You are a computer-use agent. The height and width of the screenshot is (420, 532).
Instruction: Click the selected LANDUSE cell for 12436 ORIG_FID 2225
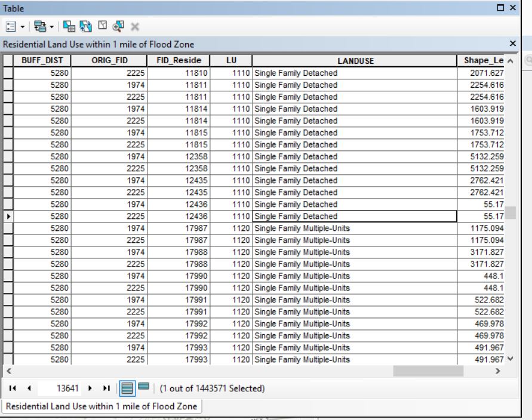(355, 217)
